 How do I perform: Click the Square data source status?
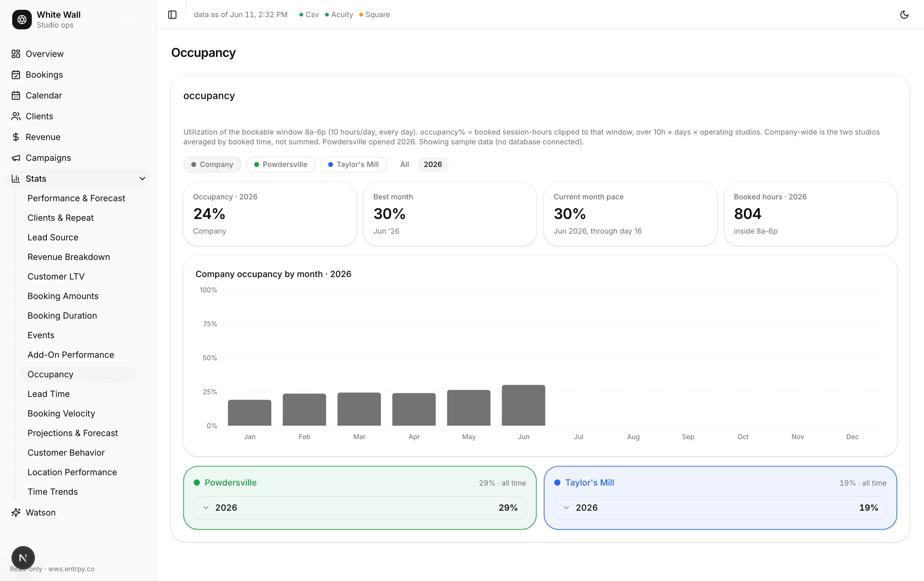tap(375, 15)
